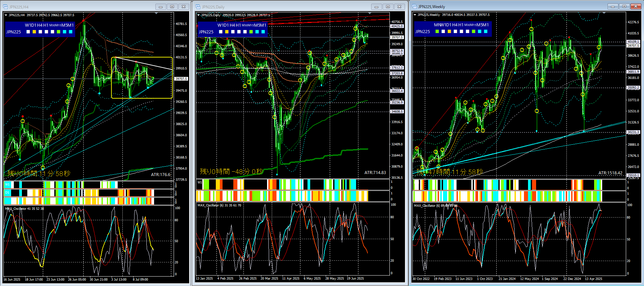Click the ATR:176.6 readout on the H4 chart
The height and width of the screenshot is (286, 644).
tap(160, 175)
